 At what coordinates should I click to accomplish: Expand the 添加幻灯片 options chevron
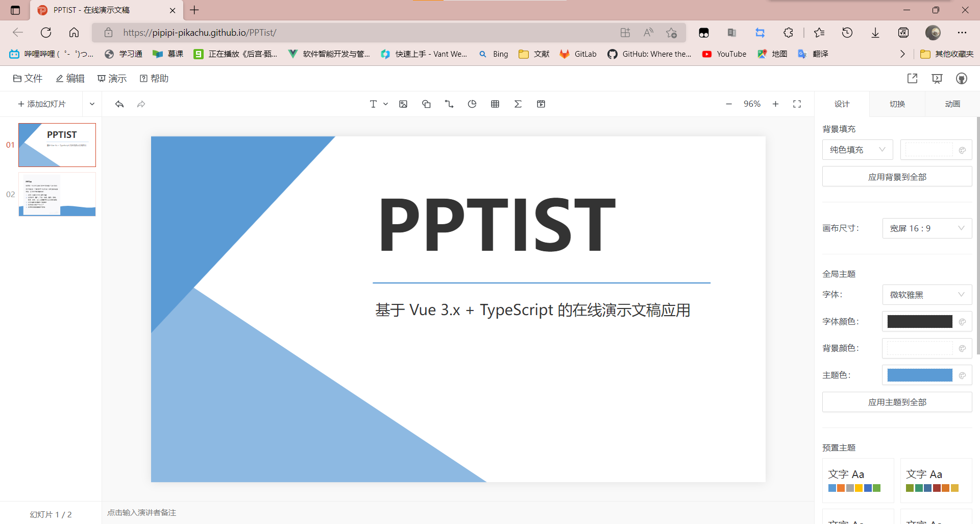tap(91, 104)
